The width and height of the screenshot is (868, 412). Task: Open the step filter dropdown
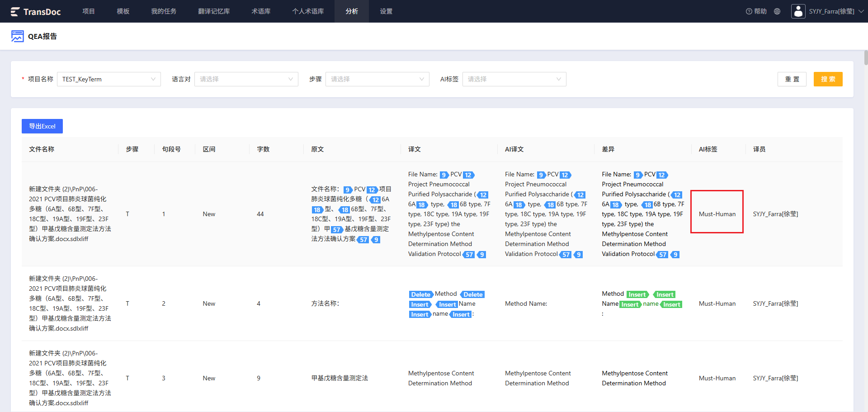pos(377,79)
